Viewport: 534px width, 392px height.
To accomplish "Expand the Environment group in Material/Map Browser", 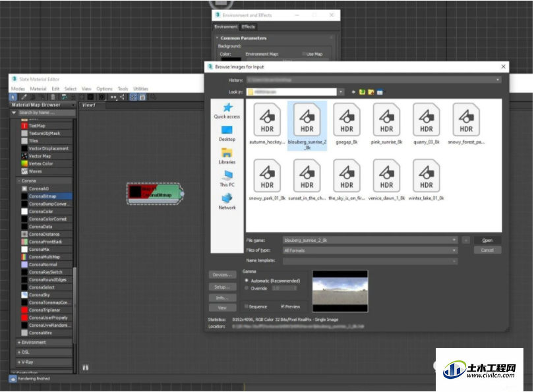I will point(19,343).
